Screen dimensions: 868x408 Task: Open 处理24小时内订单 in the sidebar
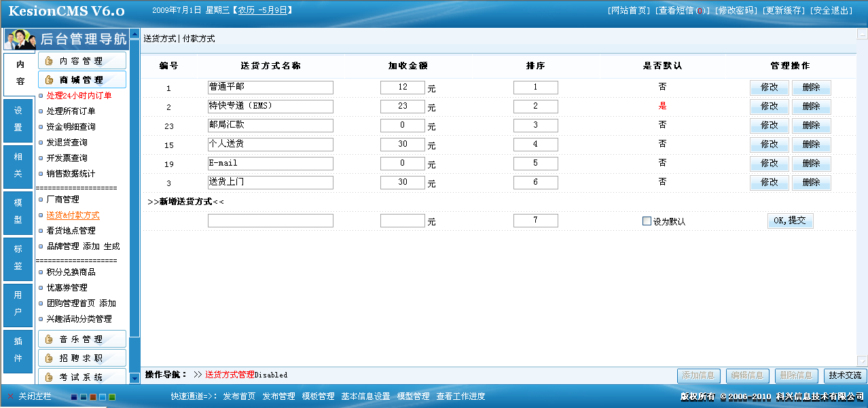tap(79, 96)
